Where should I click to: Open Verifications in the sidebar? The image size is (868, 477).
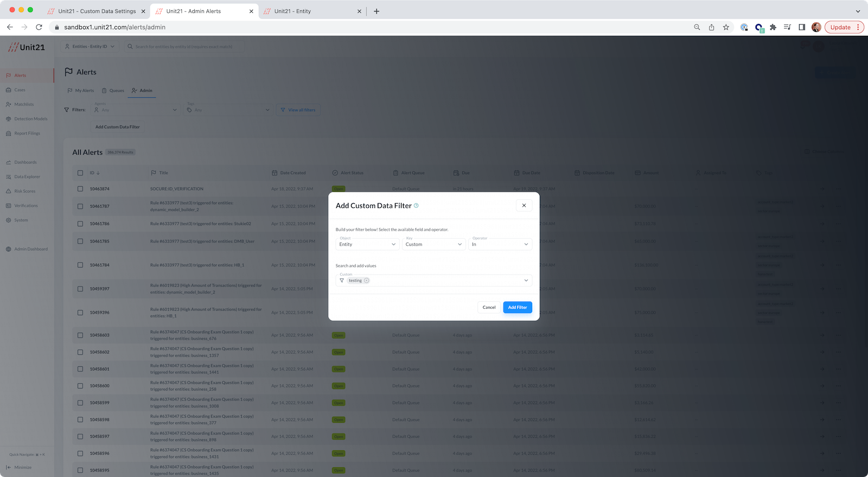click(26, 206)
